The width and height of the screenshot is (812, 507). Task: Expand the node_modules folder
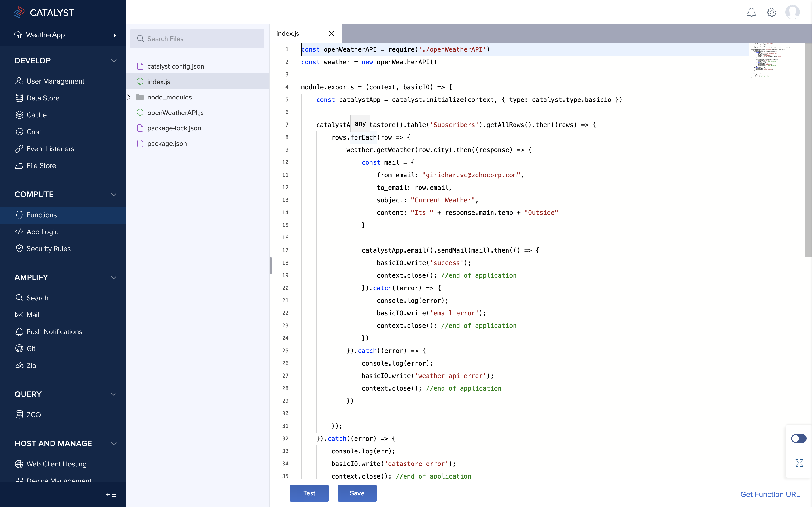[129, 97]
